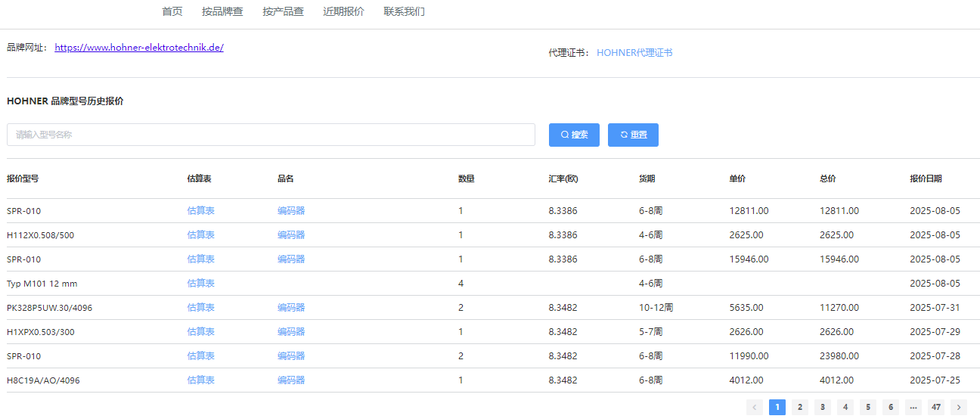Viewport: 980px width, 419px height.
Task: Go to 近期报价 in top navigation
Action: (343, 11)
